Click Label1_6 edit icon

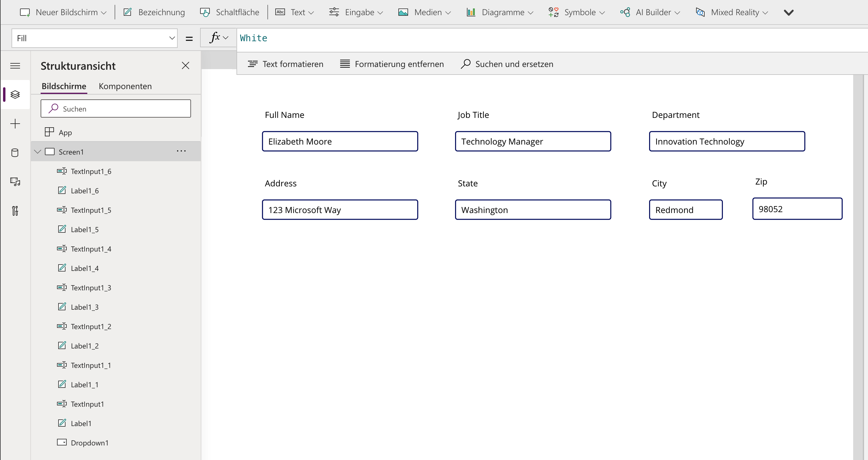coord(62,190)
